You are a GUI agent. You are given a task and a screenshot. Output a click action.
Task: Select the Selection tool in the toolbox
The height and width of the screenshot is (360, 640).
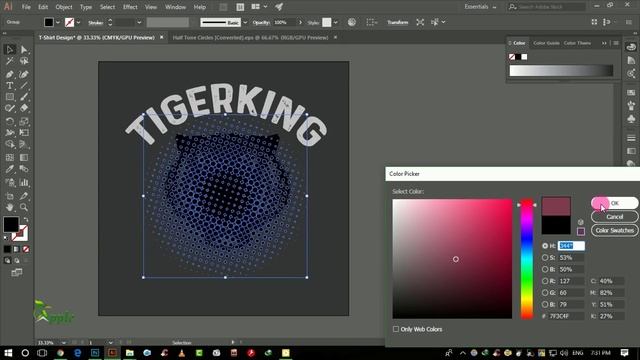pos(10,49)
